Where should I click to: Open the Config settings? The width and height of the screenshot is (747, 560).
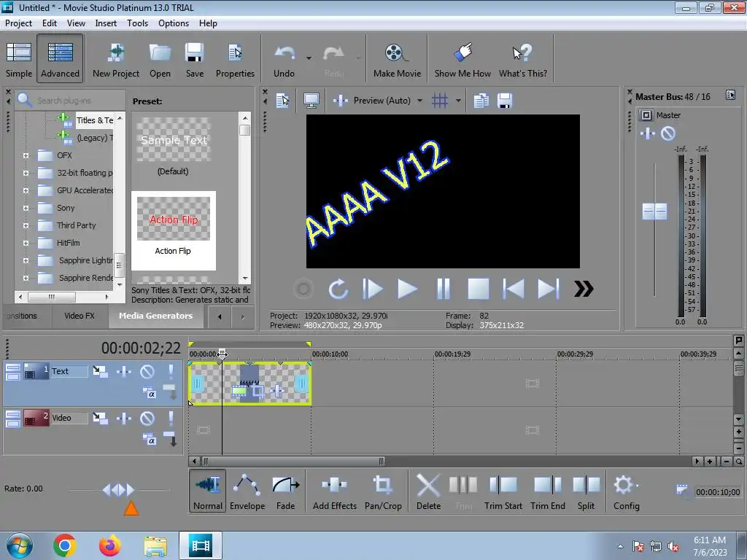626,491
